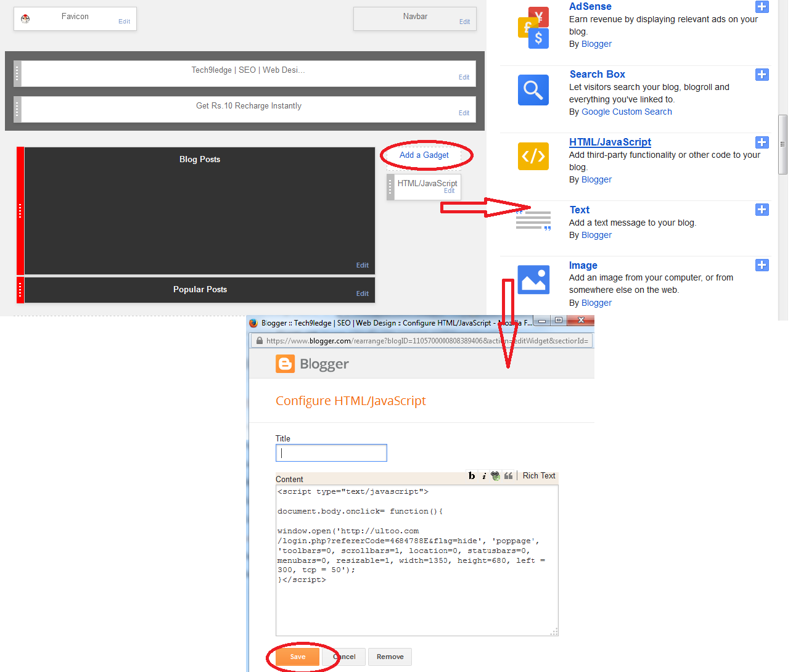Click the blockquote icon in Content toolbar

tap(507, 475)
